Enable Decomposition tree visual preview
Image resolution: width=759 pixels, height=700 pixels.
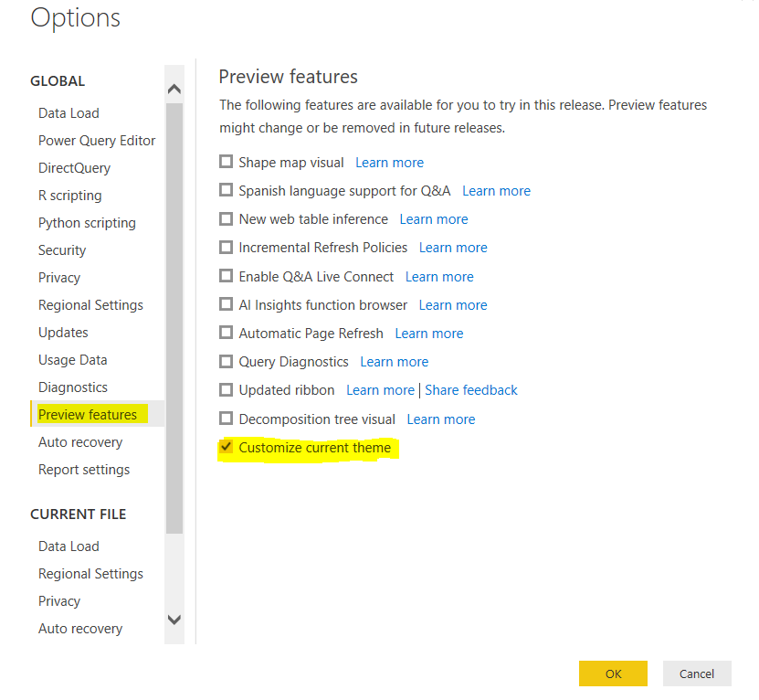pyautogui.click(x=227, y=419)
